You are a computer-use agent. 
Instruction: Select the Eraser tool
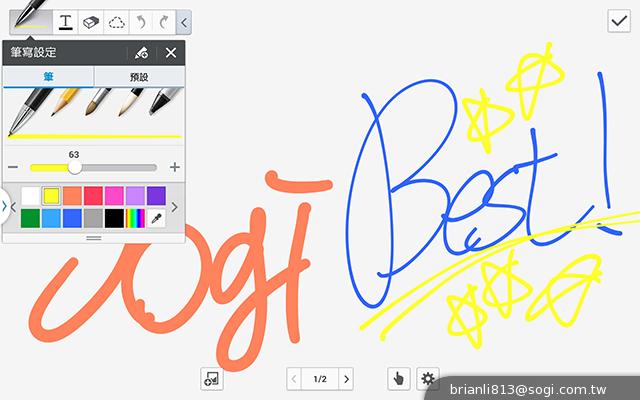91,20
